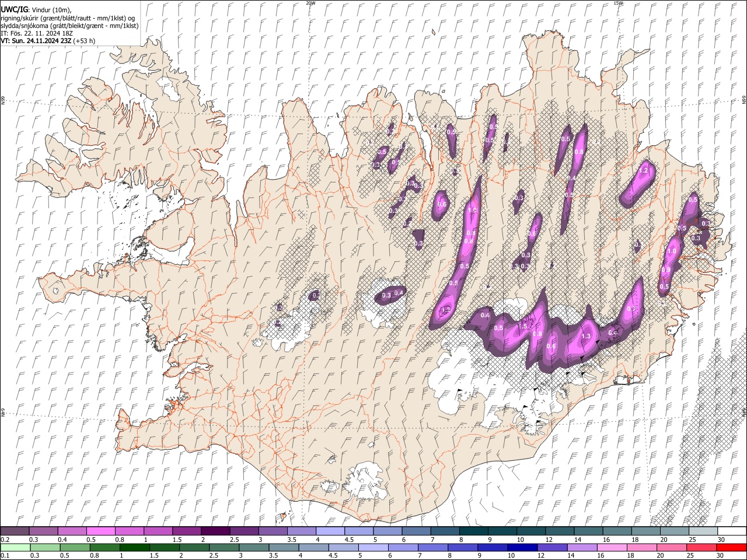747x560 pixels.
Task: Pick the lower-row dark green swatch starting at 1
Action: pyautogui.click(x=134, y=547)
